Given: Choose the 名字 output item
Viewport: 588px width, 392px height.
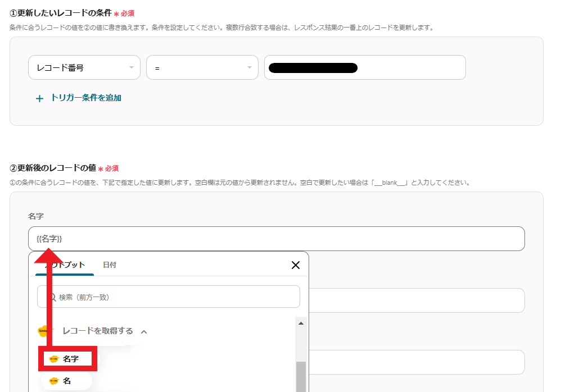Looking at the screenshot, I should pos(70,359).
